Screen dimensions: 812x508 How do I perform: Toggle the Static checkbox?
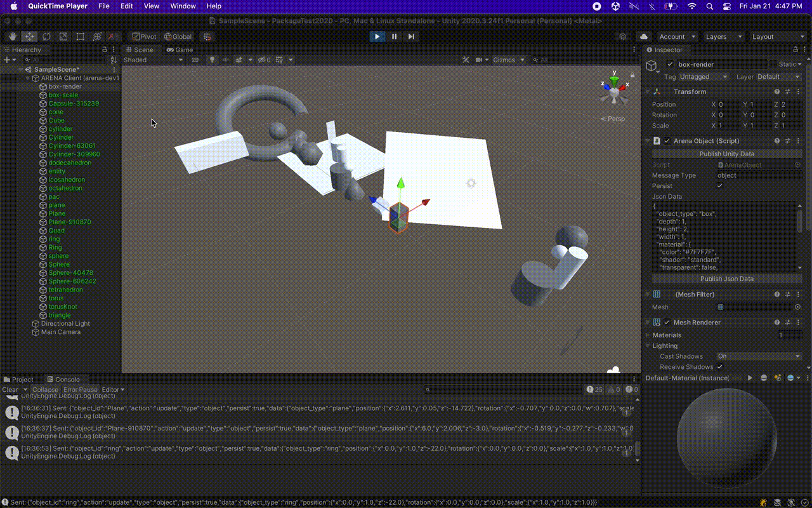pos(775,64)
